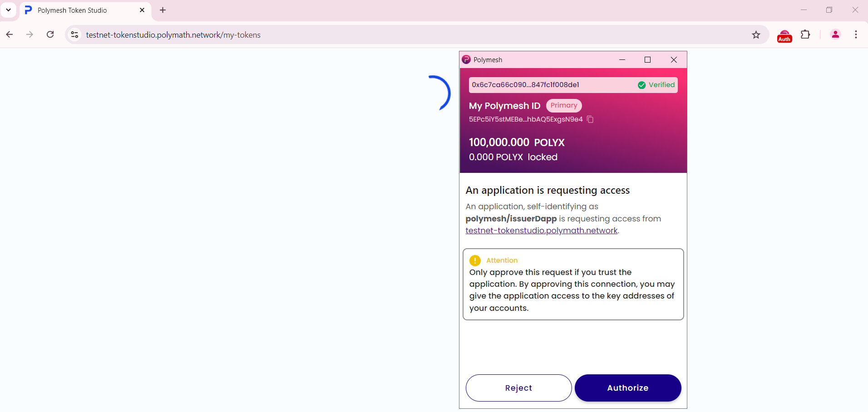Close the Chrome browser window
868x412 pixels.
(855, 10)
